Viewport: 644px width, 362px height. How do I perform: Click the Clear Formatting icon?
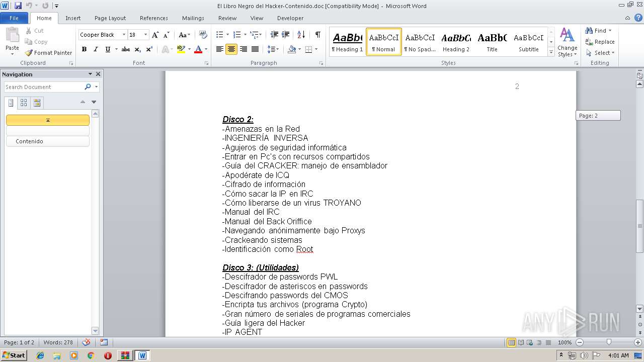click(203, 35)
